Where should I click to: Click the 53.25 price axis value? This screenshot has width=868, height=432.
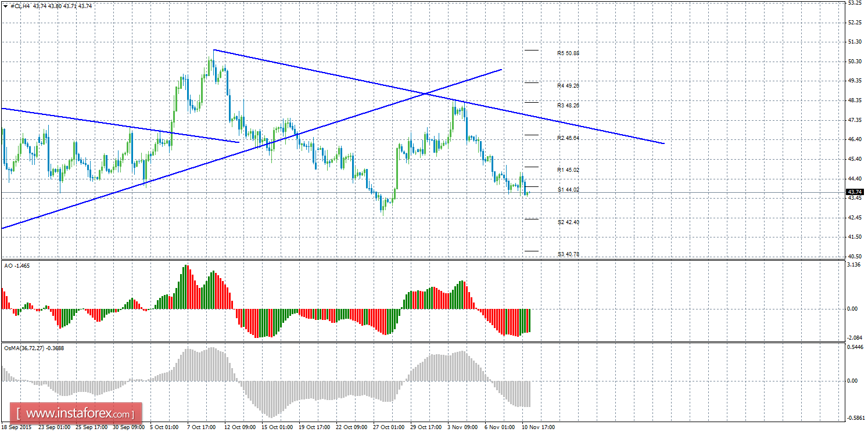855,3
